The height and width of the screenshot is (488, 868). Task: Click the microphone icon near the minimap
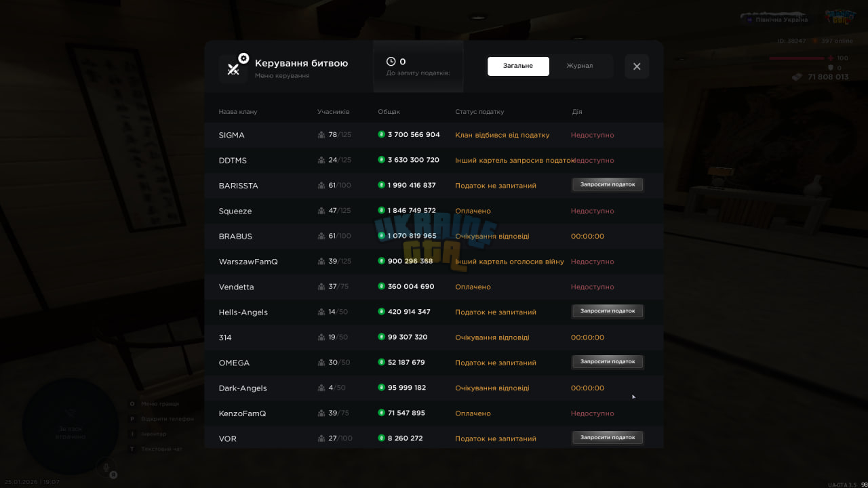(x=106, y=467)
